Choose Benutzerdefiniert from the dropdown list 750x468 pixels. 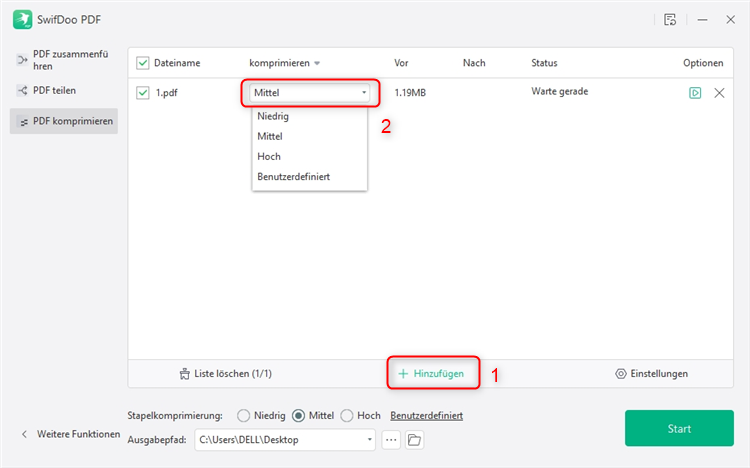(293, 177)
